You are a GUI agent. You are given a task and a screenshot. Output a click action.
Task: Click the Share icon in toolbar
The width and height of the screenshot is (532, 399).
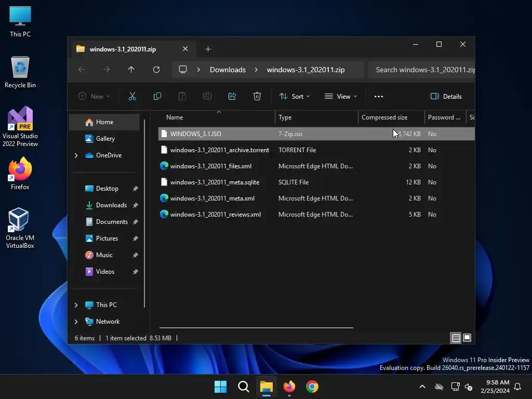(x=232, y=96)
